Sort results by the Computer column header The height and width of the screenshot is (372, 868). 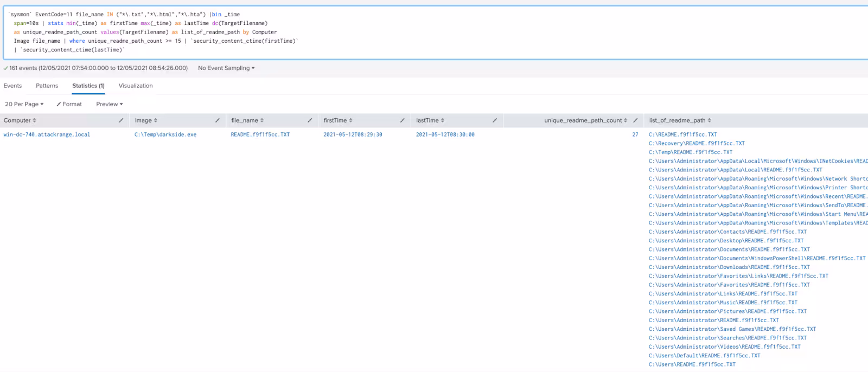tap(20, 120)
